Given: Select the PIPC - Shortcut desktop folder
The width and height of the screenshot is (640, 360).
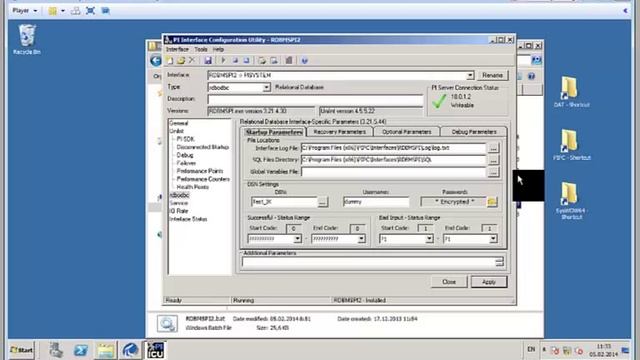Looking at the screenshot, I should click(571, 145).
